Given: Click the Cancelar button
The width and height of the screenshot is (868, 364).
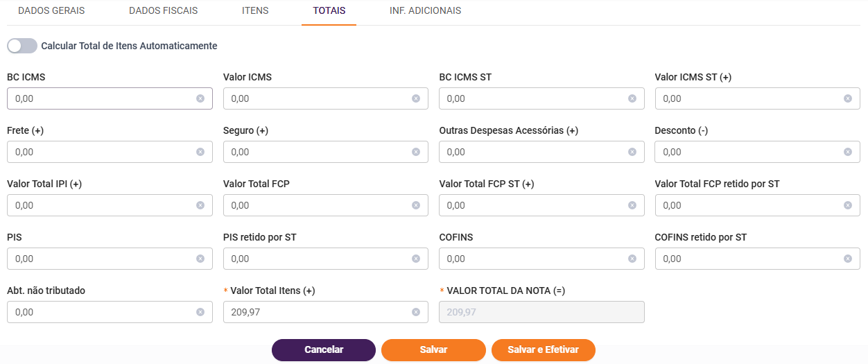Looking at the screenshot, I should point(324,350).
